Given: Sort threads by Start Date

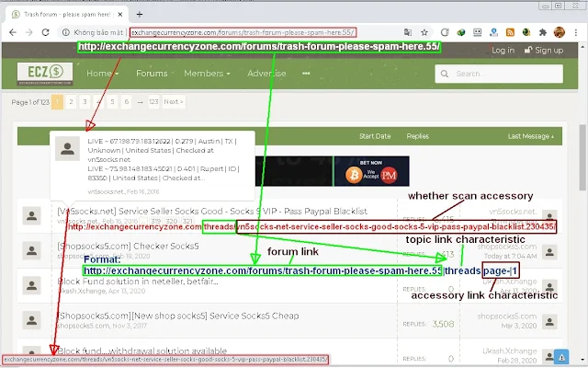Looking at the screenshot, I should pyautogui.click(x=375, y=136).
